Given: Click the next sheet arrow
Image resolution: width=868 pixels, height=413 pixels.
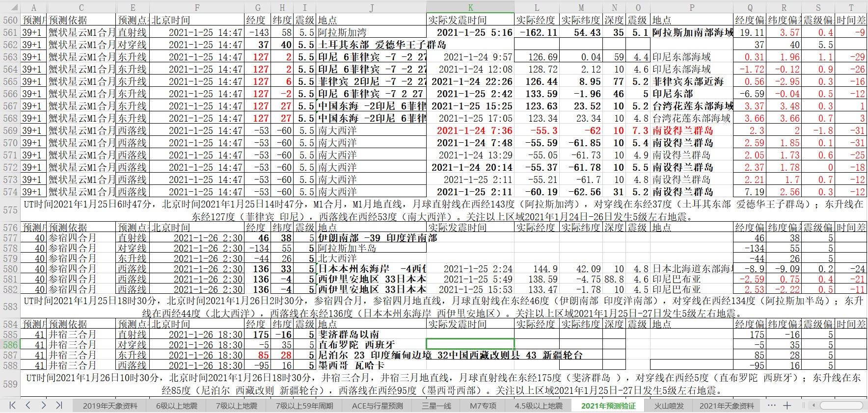Looking at the screenshot, I should point(44,405).
